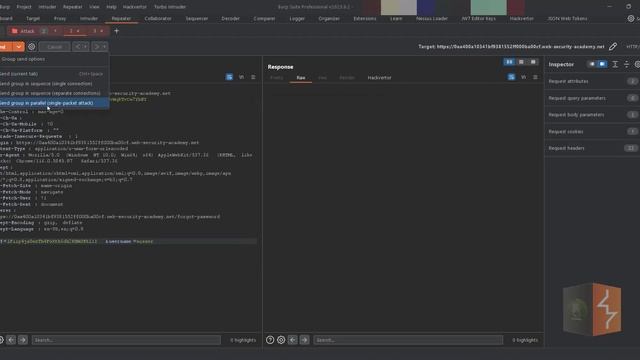Viewport: 640px width, 360px height.
Task: Select the Attack tab group
Action: (x=27, y=31)
